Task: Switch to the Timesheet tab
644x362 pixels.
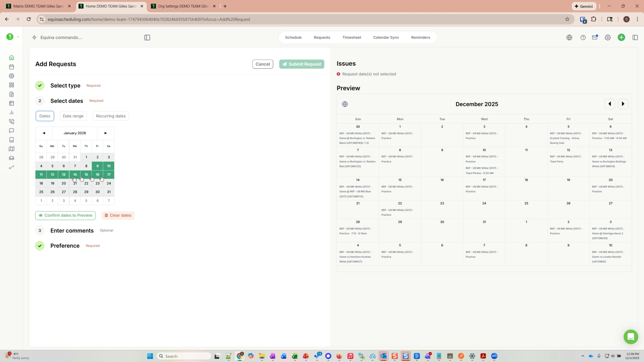Action: point(352,37)
